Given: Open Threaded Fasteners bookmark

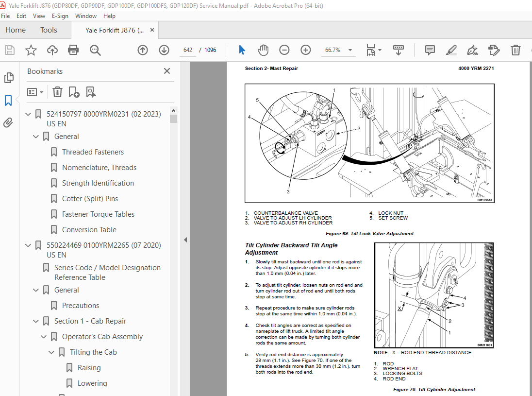Looking at the screenshot, I should (93, 152).
